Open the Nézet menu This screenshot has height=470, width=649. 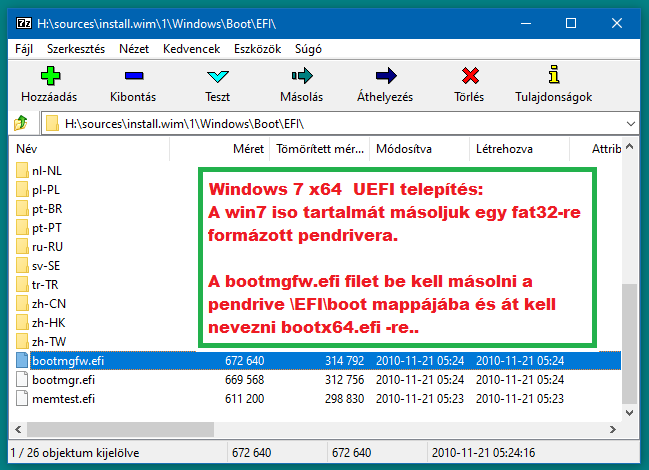point(134,49)
